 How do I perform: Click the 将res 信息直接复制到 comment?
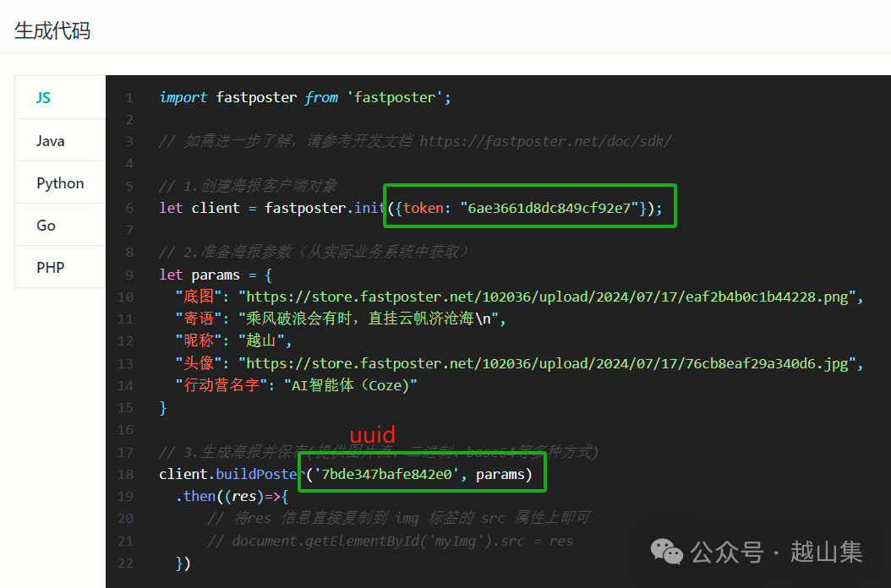tap(399, 518)
